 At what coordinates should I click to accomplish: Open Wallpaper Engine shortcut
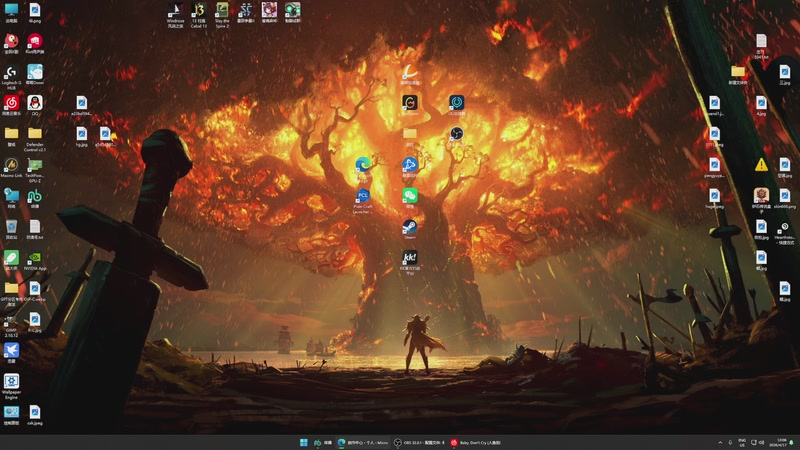[11, 386]
